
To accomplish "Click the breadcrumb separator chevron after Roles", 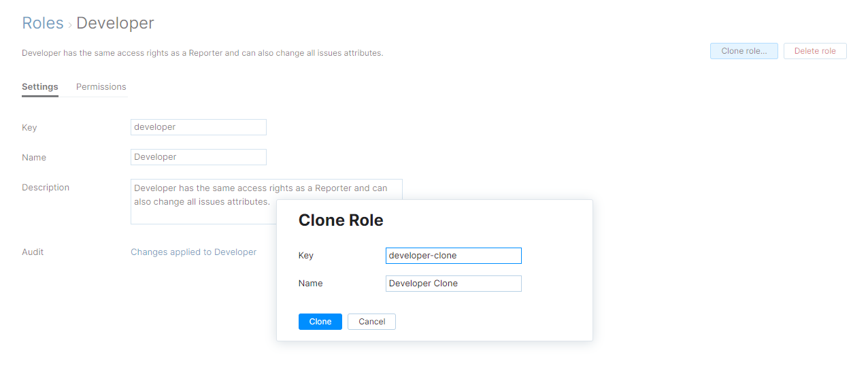I will 70,25.
